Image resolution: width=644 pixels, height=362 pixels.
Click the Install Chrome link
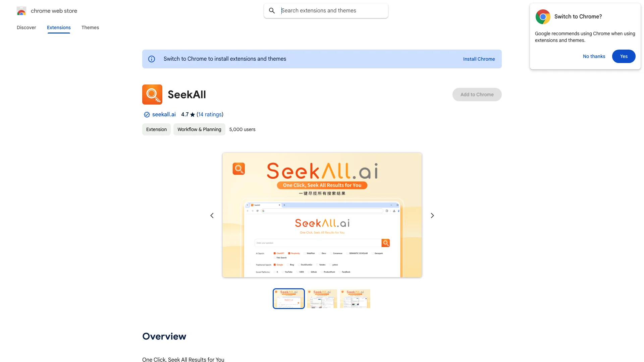pos(479,59)
